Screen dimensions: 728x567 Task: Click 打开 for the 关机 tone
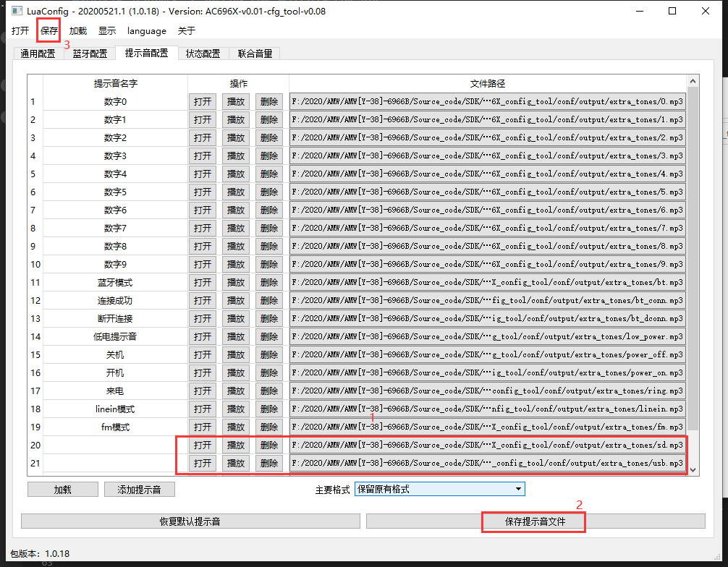[x=203, y=355]
